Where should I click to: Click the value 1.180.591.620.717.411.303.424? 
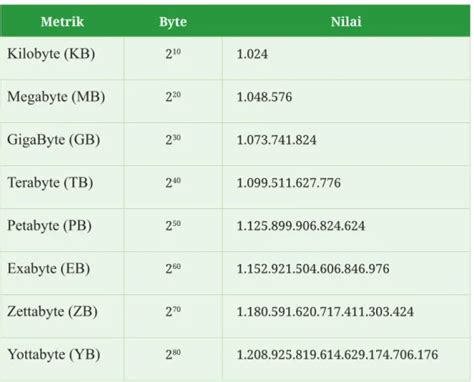[325, 312]
